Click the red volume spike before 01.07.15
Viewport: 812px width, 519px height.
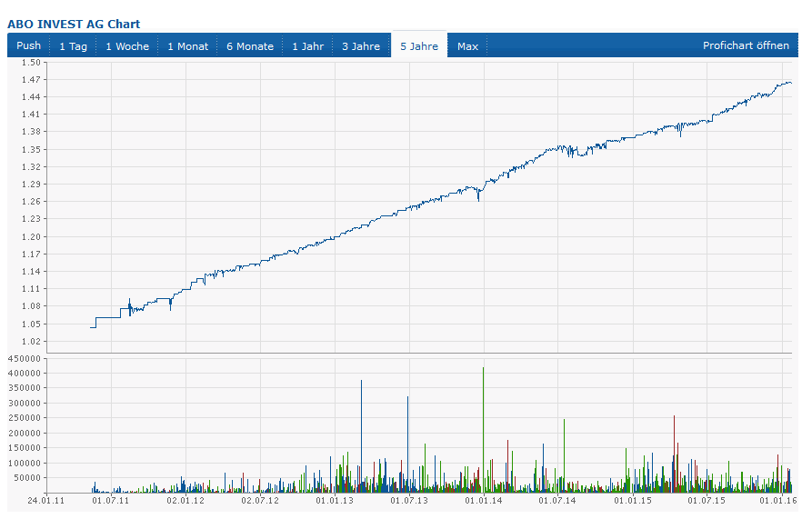point(675,454)
